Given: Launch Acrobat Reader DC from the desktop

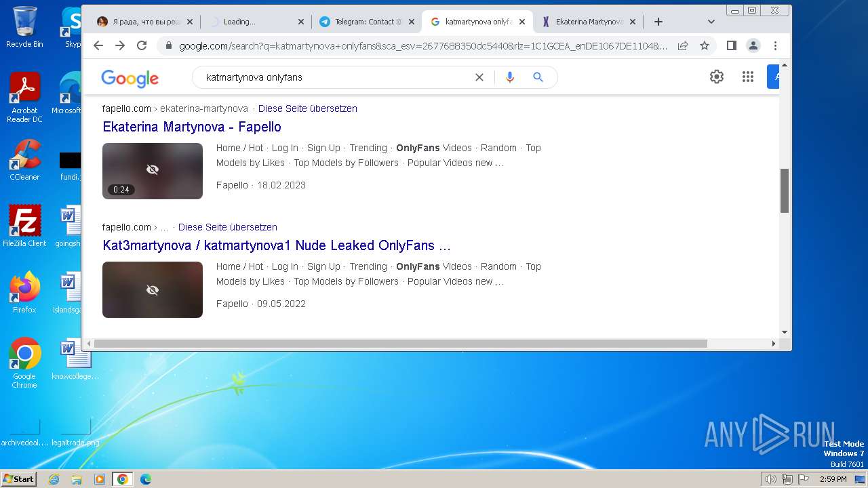Looking at the screenshot, I should [24, 98].
